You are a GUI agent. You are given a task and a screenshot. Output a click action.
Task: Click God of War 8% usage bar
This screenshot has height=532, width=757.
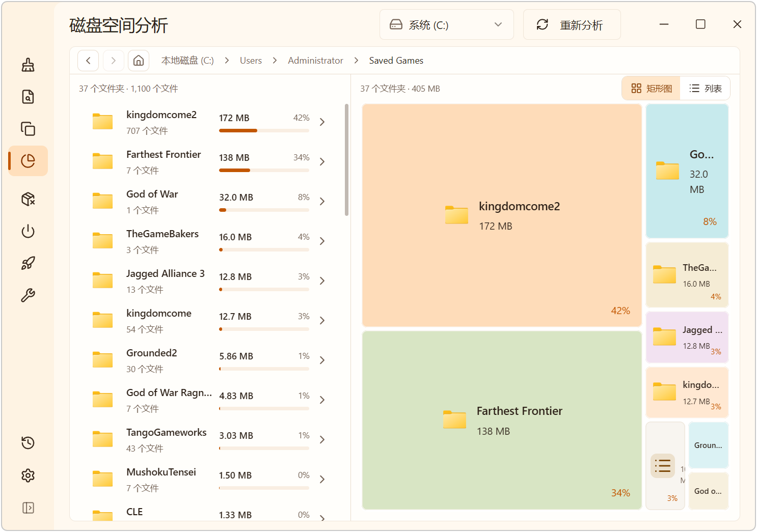point(264,210)
